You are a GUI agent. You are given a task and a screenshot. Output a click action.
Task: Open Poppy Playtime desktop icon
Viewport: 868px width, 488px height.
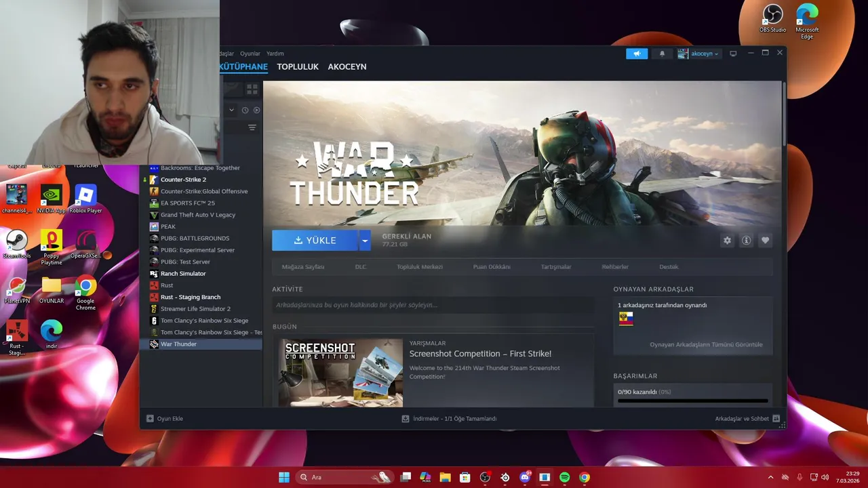51,247
